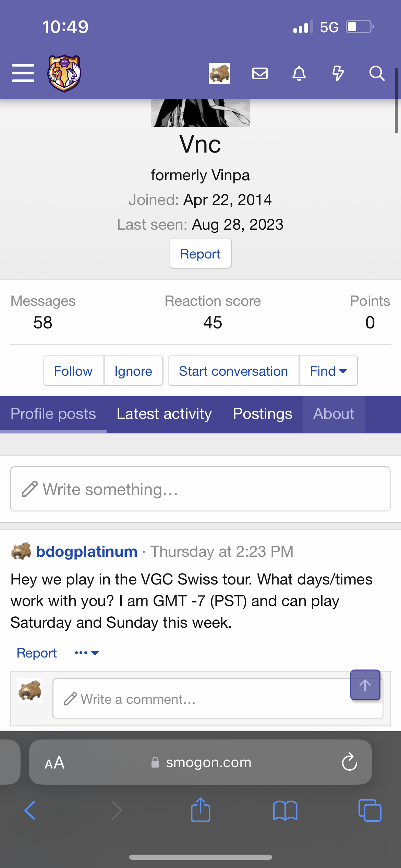401x868 pixels.
Task: Expand the Find dropdown
Action: tap(328, 371)
